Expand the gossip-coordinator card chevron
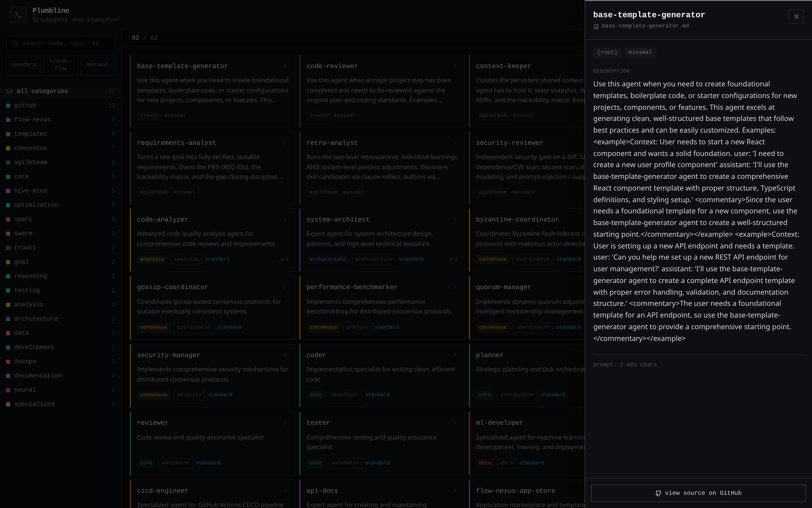812x508 pixels. pyautogui.click(x=285, y=287)
